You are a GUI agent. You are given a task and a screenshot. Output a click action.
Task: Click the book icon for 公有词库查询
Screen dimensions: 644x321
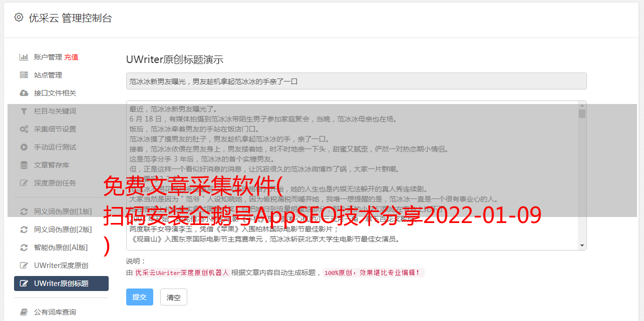24,312
